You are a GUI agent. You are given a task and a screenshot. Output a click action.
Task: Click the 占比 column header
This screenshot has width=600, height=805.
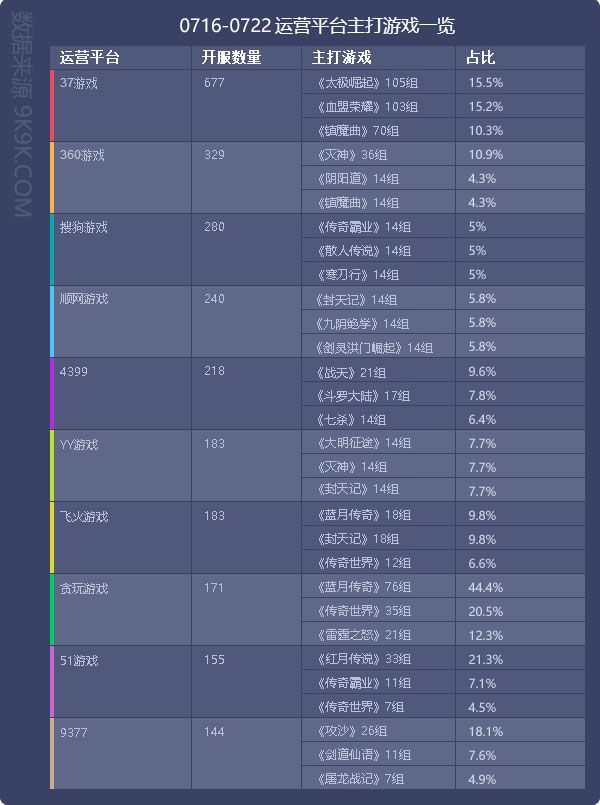pyautogui.click(x=520, y=58)
